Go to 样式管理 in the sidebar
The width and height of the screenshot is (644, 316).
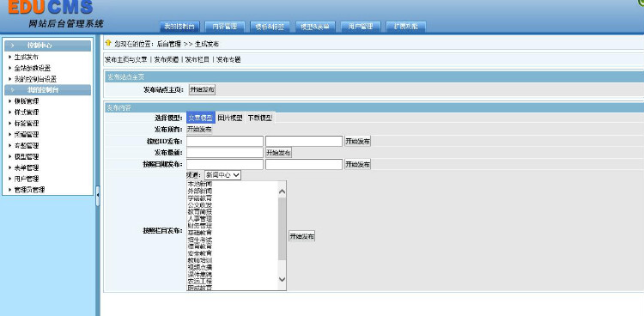point(27,112)
